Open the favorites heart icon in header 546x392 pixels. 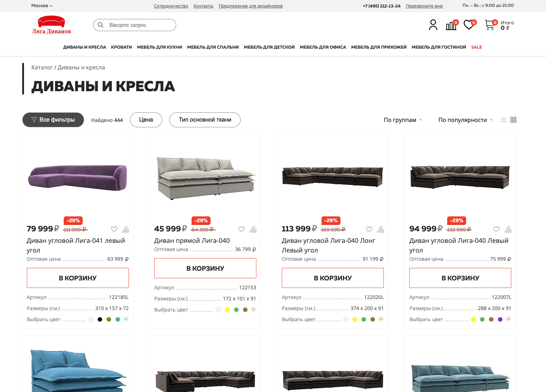tap(469, 25)
